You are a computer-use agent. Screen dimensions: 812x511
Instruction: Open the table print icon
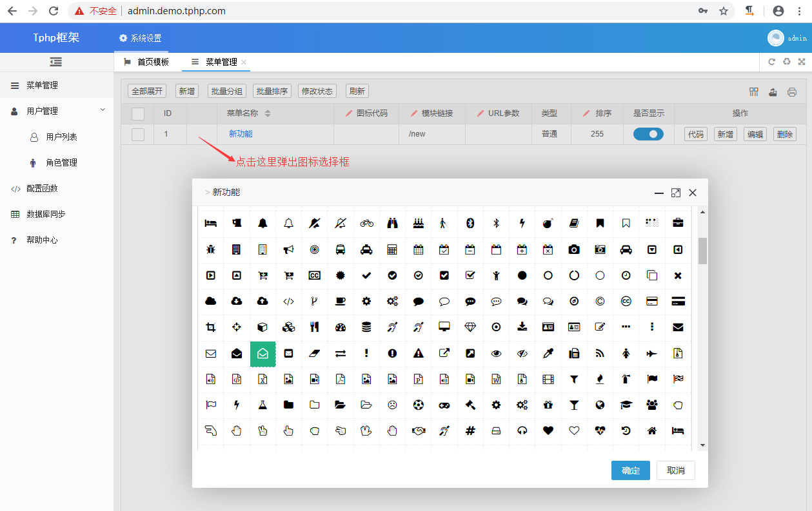792,92
